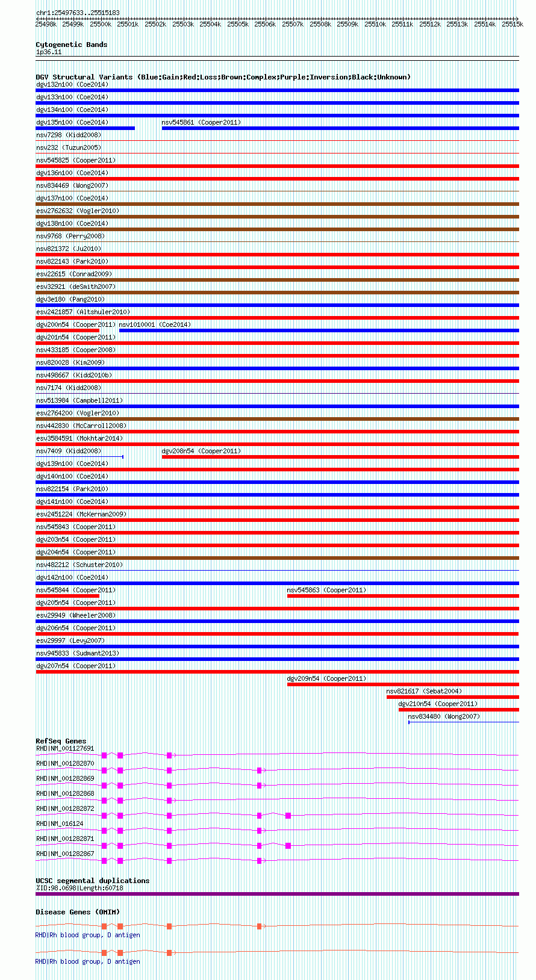
Task: Open variant nsv482212 (Schuster2010)
Action: point(79,565)
